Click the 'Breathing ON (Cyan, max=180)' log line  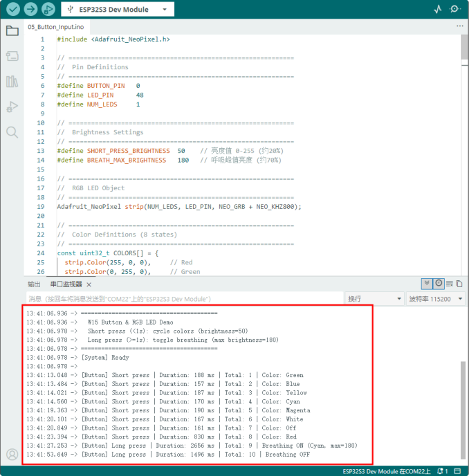(x=192, y=446)
